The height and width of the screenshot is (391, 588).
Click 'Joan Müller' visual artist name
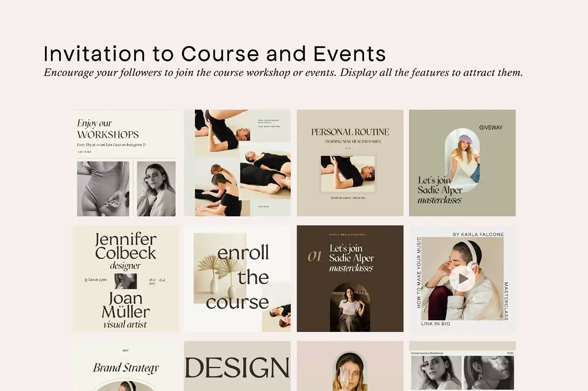[125, 305]
